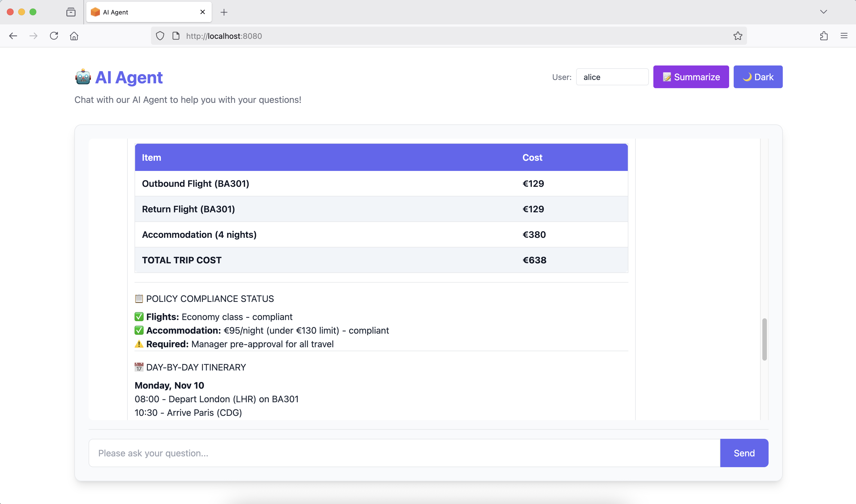Click the site information page icon
The image size is (856, 504).
pyautogui.click(x=176, y=36)
